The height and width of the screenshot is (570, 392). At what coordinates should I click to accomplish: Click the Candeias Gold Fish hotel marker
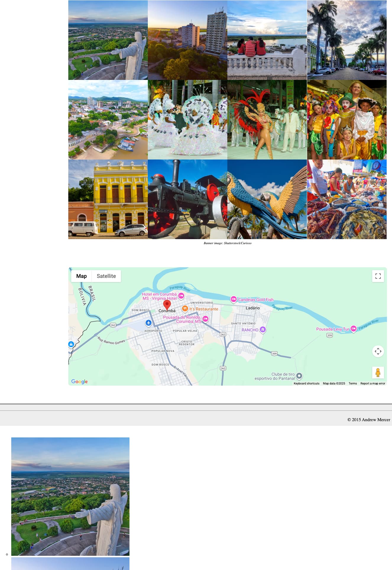click(x=234, y=299)
